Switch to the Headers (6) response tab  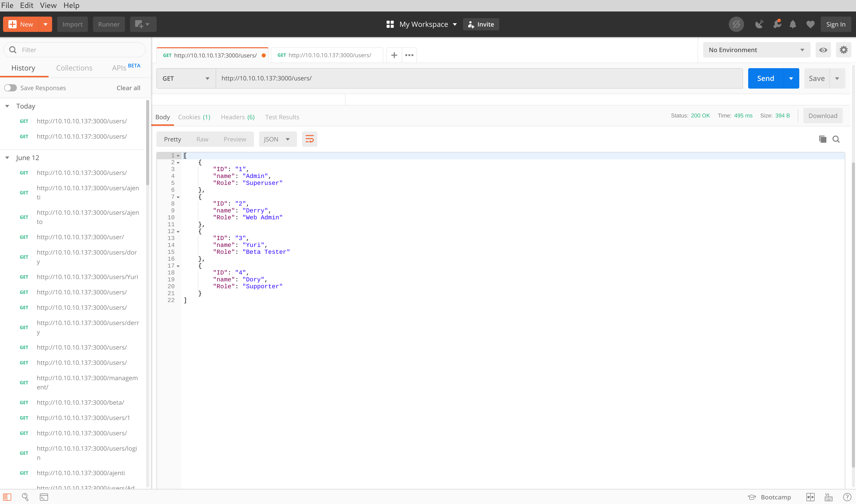[x=238, y=117]
